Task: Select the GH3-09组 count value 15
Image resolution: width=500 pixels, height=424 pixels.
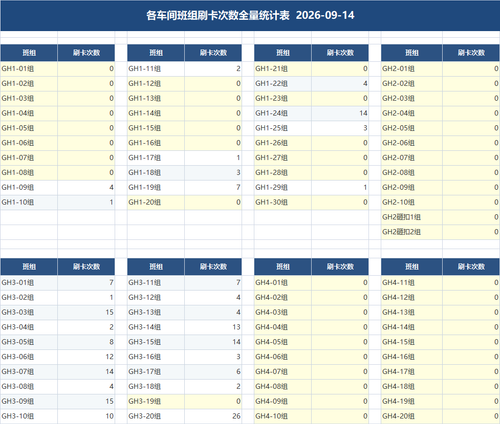Action: point(86,401)
